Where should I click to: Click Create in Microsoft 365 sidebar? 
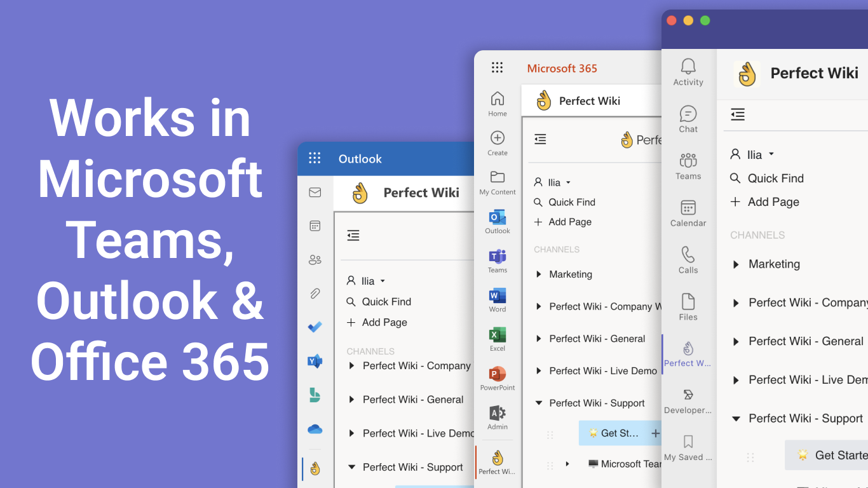[498, 144]
